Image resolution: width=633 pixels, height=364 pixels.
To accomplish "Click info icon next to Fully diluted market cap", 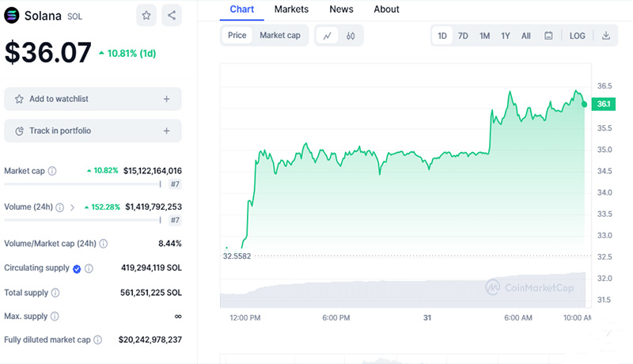I will pos(97,340).
